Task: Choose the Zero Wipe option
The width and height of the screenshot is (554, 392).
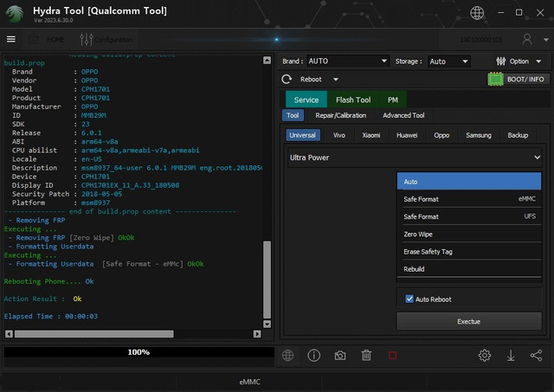Action: pyautogui.click(x=469, y=234)
